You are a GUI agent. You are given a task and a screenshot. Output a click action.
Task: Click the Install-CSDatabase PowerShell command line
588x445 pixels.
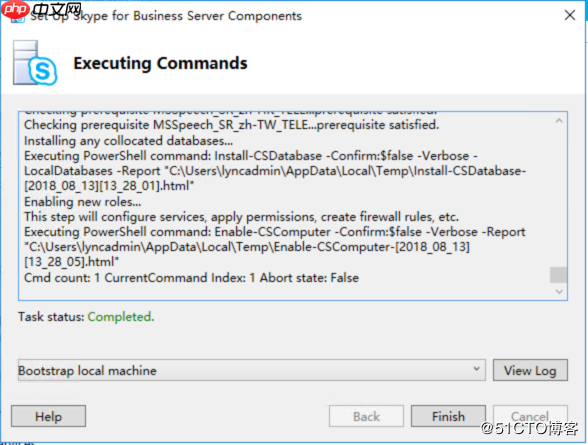coord(275,171)
